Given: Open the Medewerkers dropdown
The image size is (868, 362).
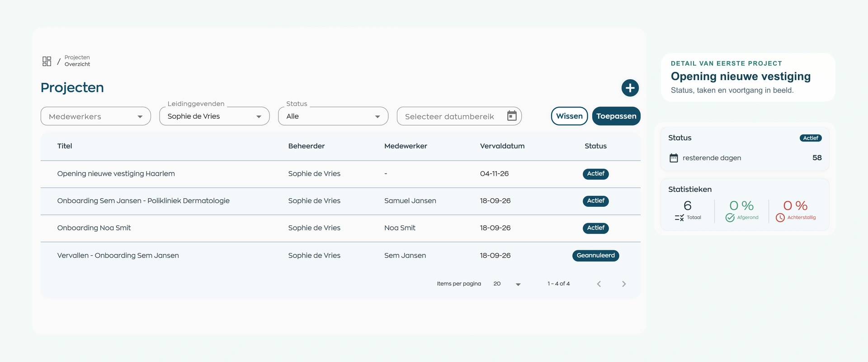Looking at the screenshot, I should [x=96, y=116].
